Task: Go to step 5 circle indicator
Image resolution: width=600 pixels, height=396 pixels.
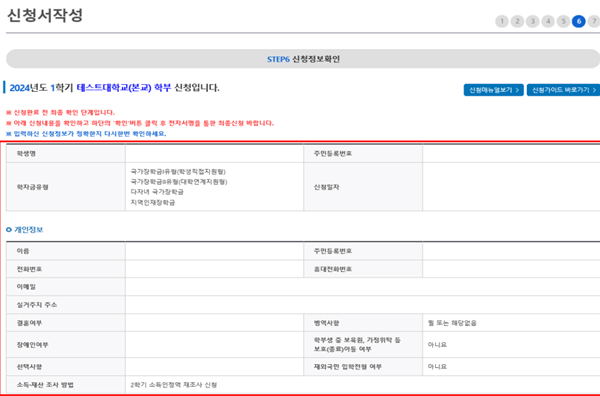Action: [x=563, y=21]
